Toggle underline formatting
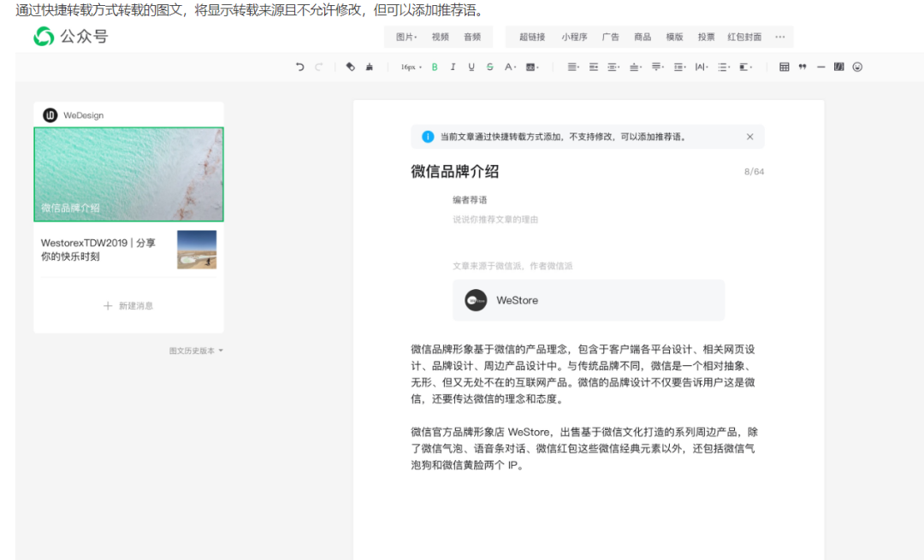The width and height of the screenshot is (924, 560). click(471, 67)
